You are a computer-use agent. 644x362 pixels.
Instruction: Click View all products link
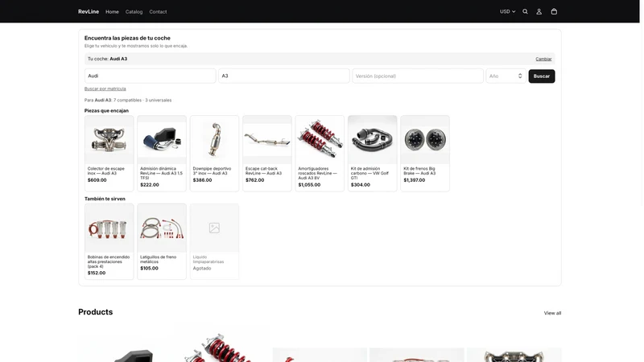(552, 313)
